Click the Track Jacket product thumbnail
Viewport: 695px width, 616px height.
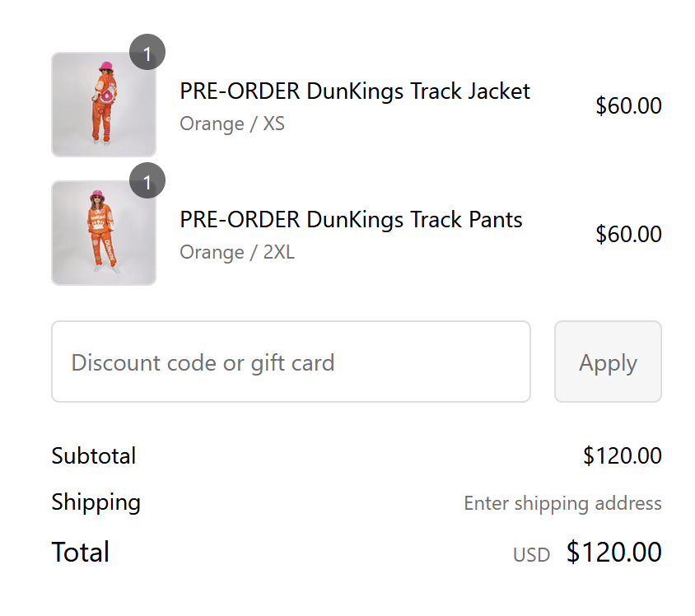104,105
